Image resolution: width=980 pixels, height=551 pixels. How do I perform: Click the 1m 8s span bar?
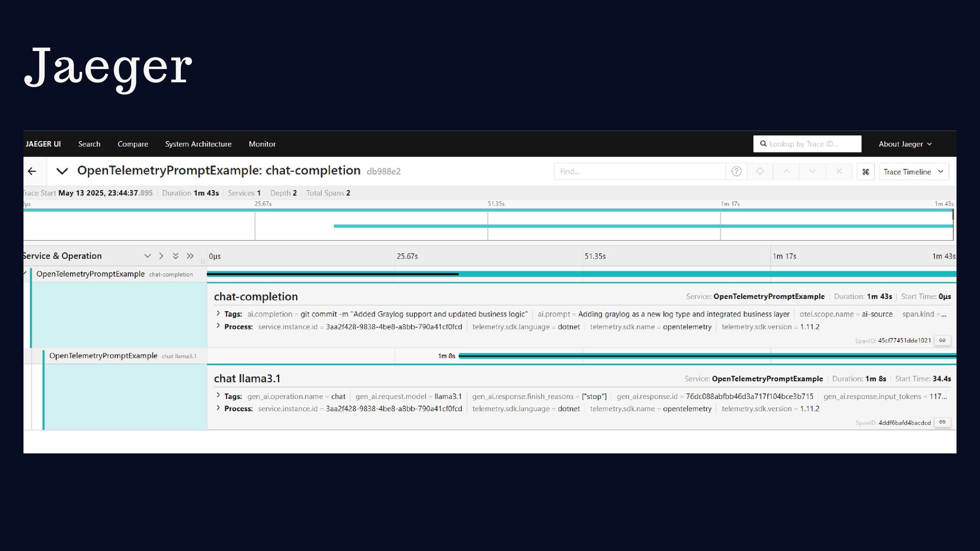[x=704, y=356]
